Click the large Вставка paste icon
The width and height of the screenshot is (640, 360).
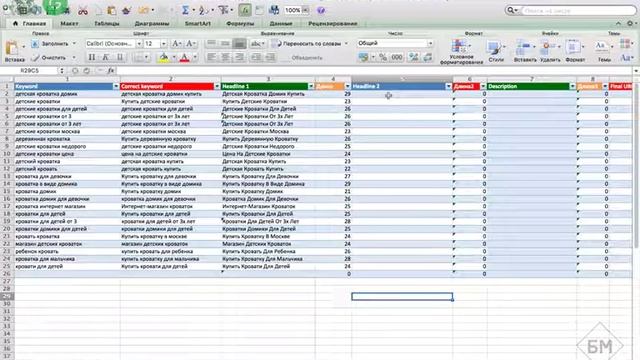click(x=12, y=49)
